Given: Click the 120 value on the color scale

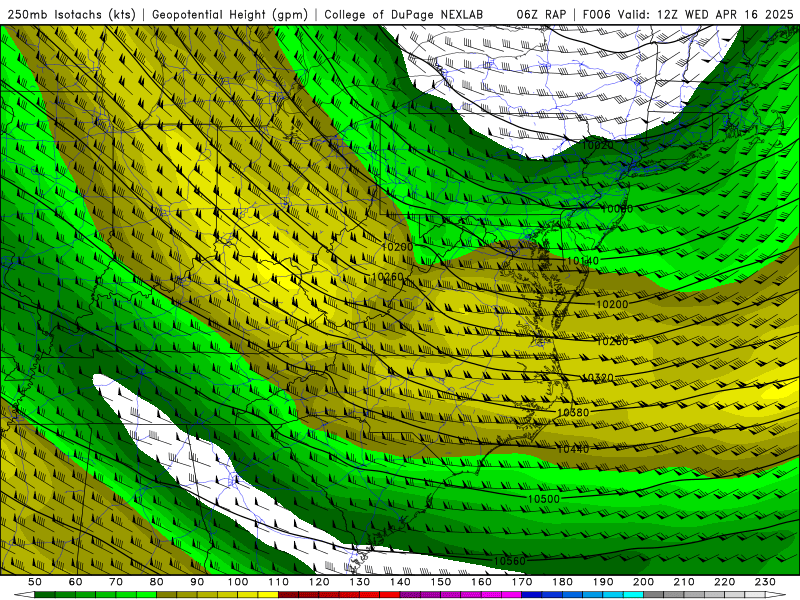Looking at the screenshot, I should [x=319, y=582].
